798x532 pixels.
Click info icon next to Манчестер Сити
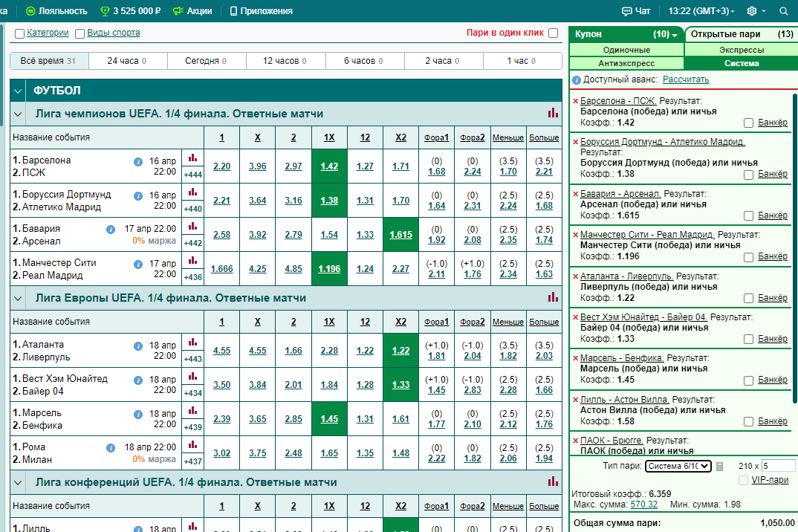coord(138,265)
